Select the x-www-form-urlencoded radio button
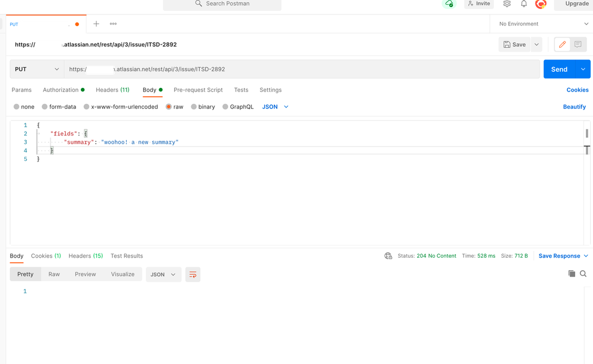 click(x=86, y=107)
